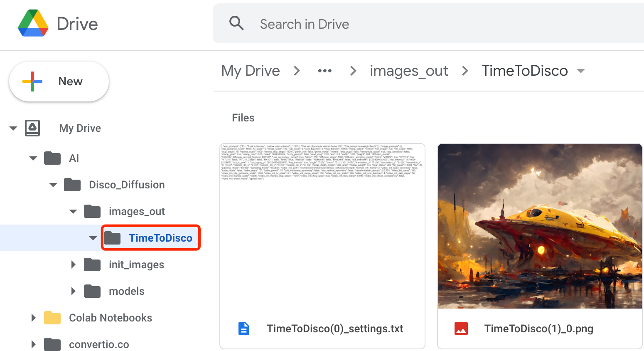Expand the init_images folder
The height and width of the screenshot is (351, 644).
[74, 264]
